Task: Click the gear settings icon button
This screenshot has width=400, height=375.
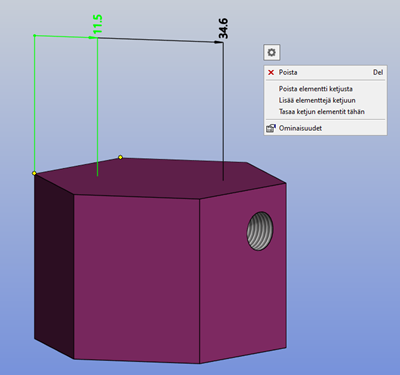Action: coord(272,52)
